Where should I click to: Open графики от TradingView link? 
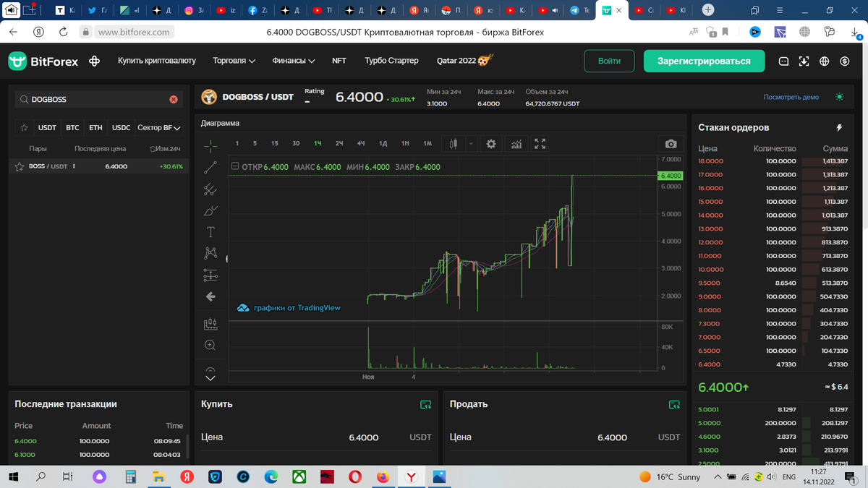point(289,308)
